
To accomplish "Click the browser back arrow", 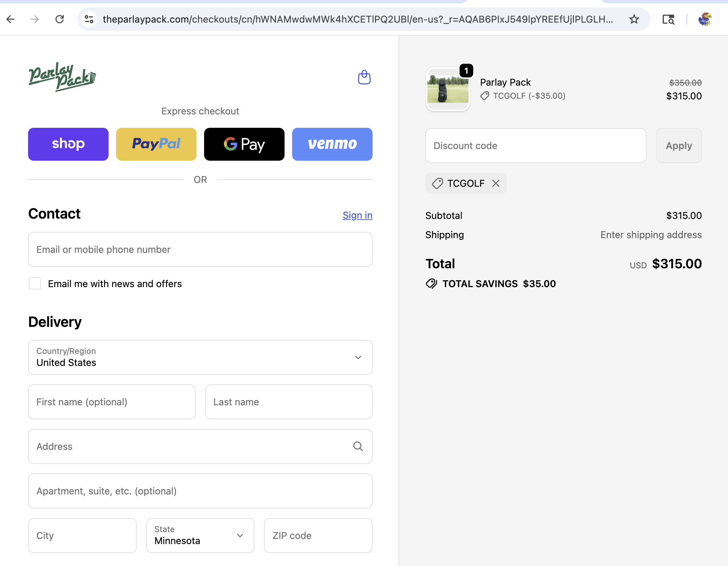I will (11, 19).
